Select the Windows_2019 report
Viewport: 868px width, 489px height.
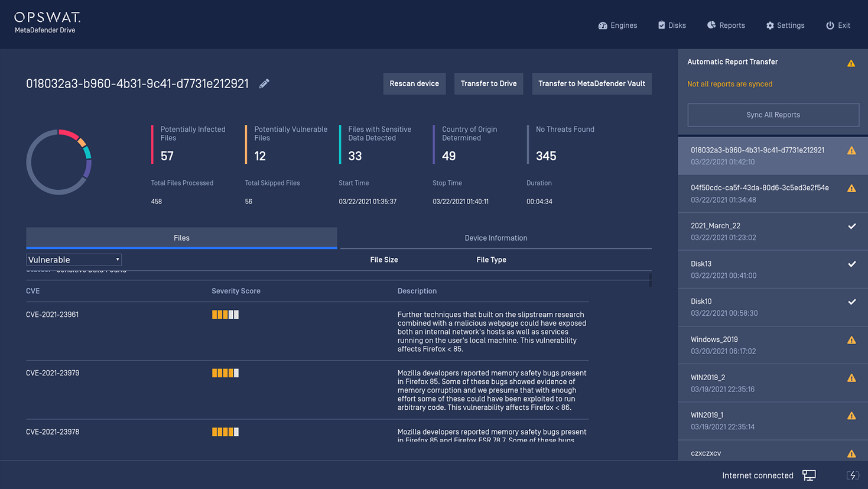point(773,345)
